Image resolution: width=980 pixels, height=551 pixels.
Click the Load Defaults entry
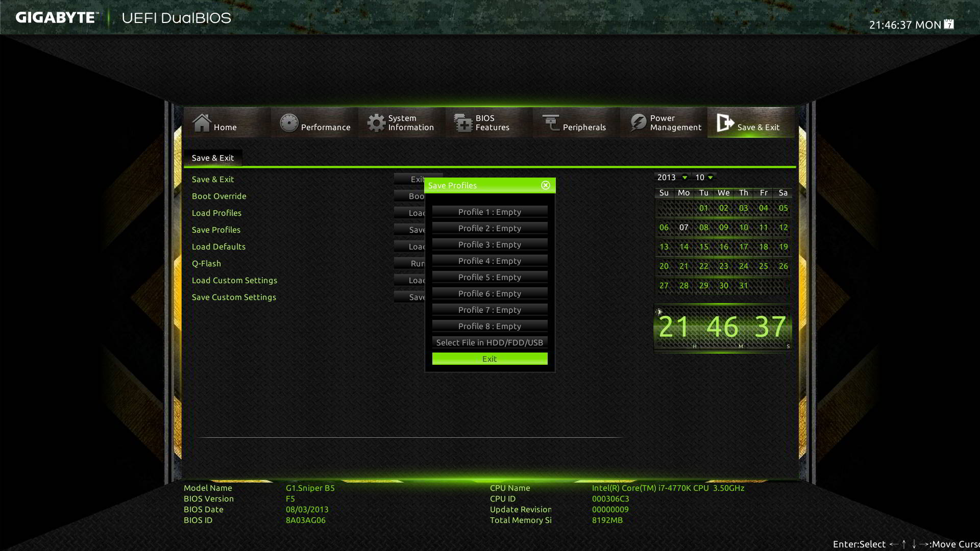(x=218, y=246)
